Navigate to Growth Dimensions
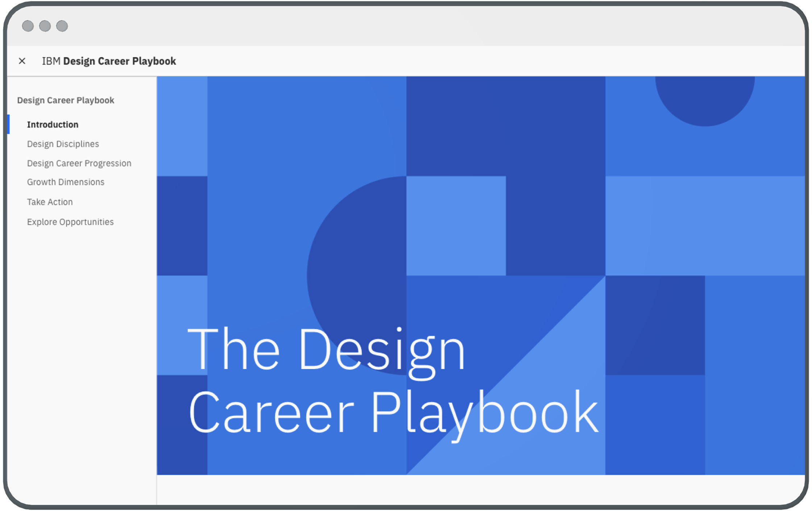 66,182
